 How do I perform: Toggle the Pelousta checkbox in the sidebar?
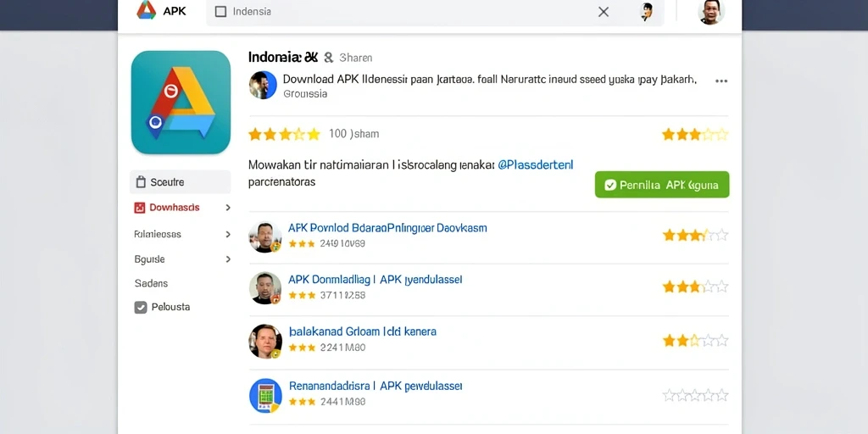(141, 307)
